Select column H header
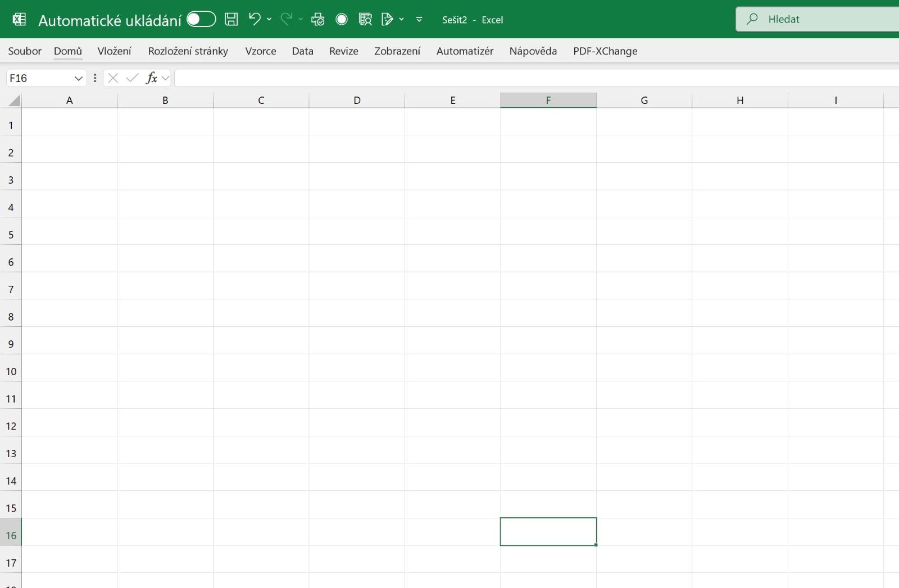This screenshot has width=899, height=588. click(740, 101)
